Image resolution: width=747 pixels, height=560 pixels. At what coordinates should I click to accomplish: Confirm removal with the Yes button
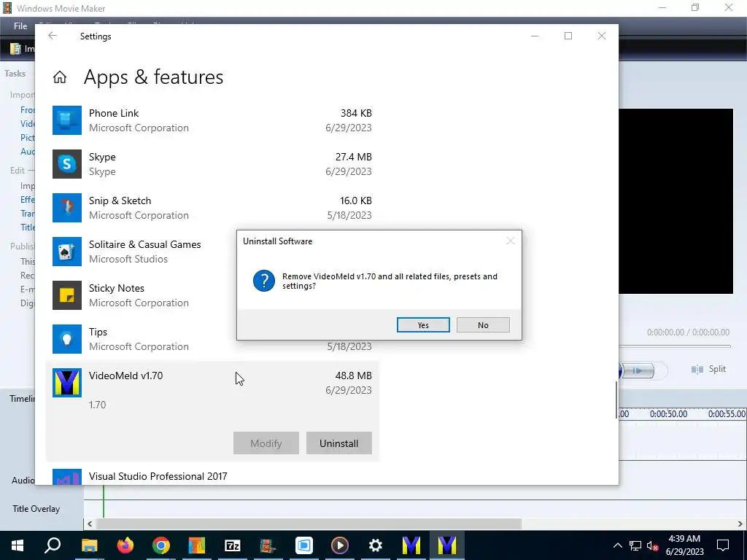(x=423, y=324)
